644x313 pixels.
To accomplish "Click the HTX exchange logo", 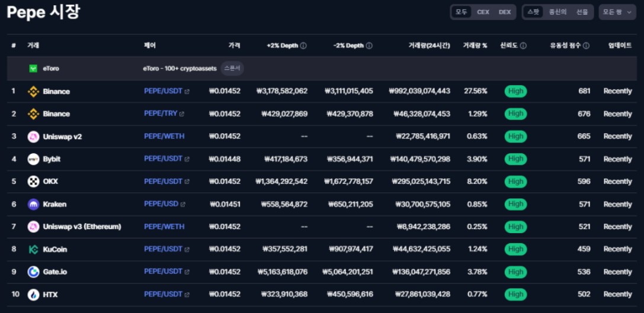I will [x=33, y=295].
